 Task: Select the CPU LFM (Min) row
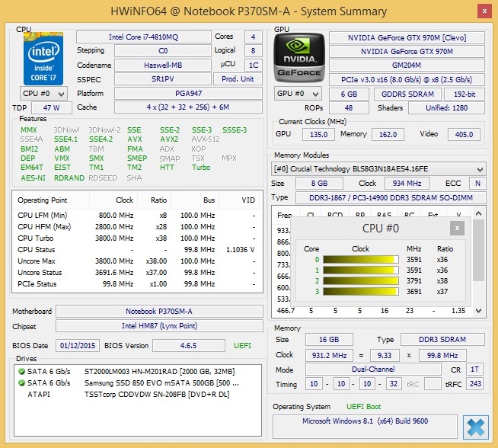pos(137,216)
